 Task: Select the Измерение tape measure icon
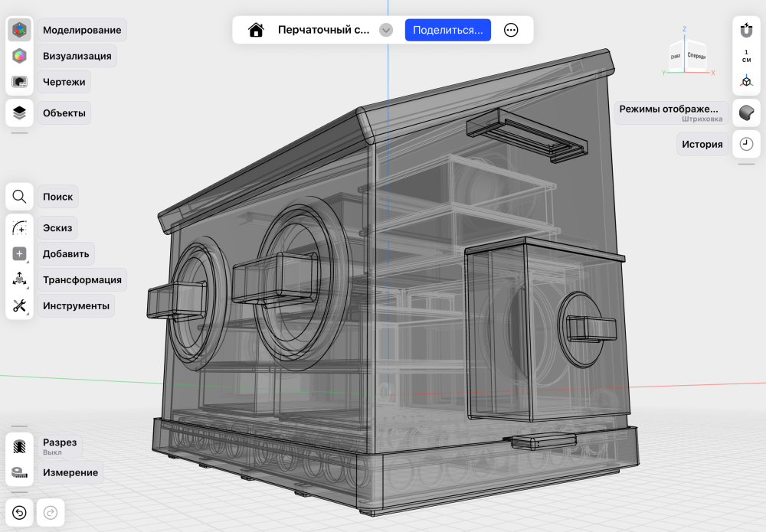pyautogui.click(x=19, y=472)
